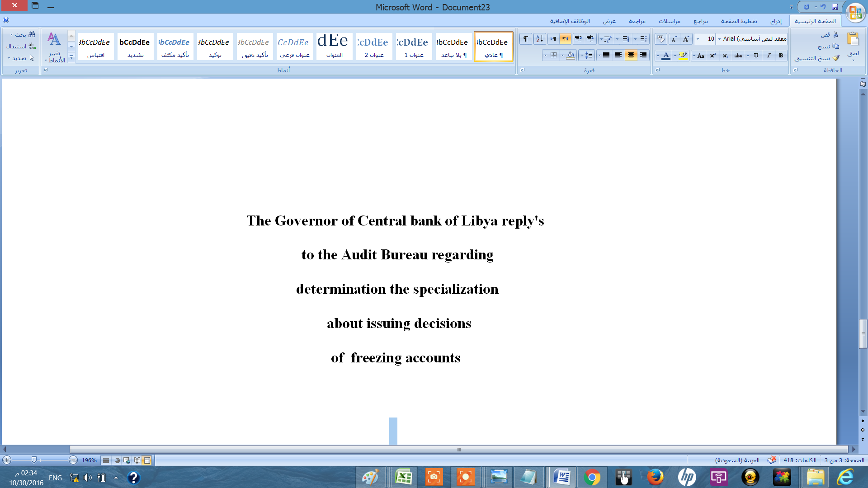This screenshot has width=868, height=488.
Task: Save document from quick access toolbar
Action: [x=835, y=7]
